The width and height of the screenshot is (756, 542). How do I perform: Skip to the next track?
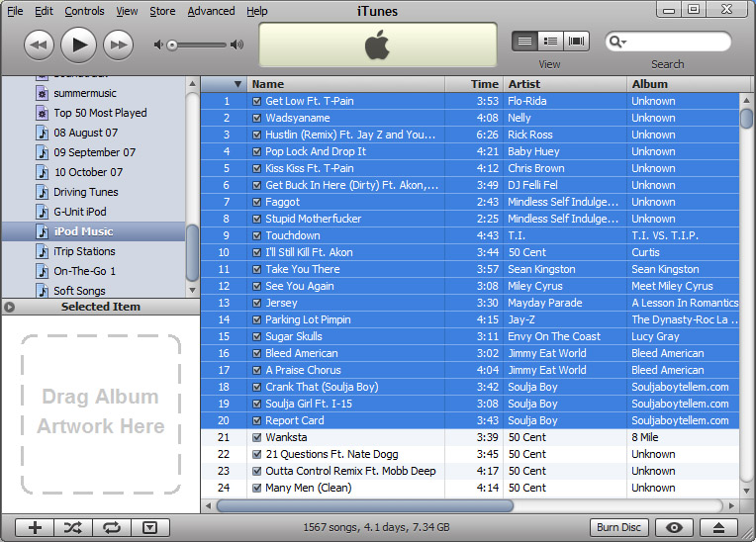click(x=118, y=45)
